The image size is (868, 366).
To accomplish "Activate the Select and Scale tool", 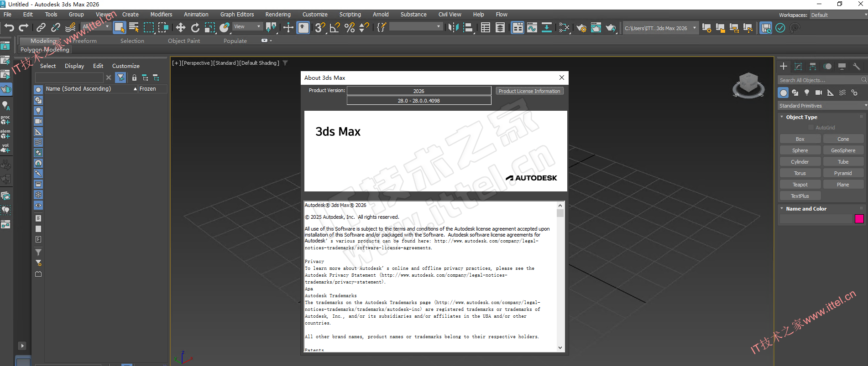I will (210, 28).
